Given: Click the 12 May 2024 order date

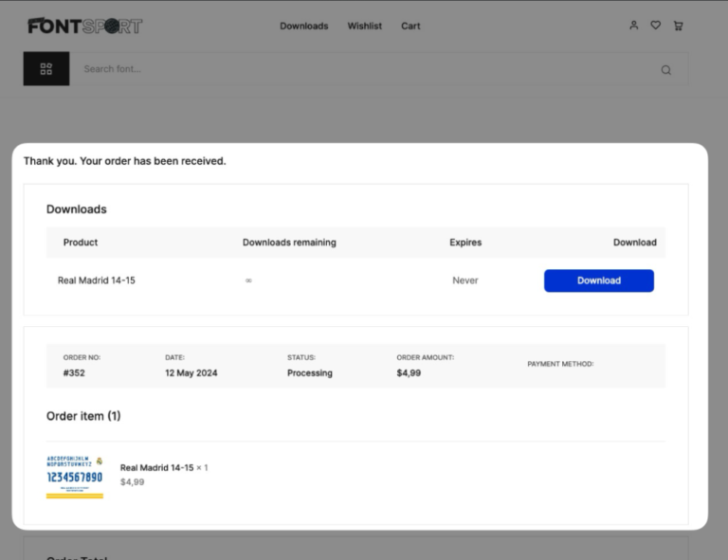Looking at the screenshot, I should click(191, 373).
